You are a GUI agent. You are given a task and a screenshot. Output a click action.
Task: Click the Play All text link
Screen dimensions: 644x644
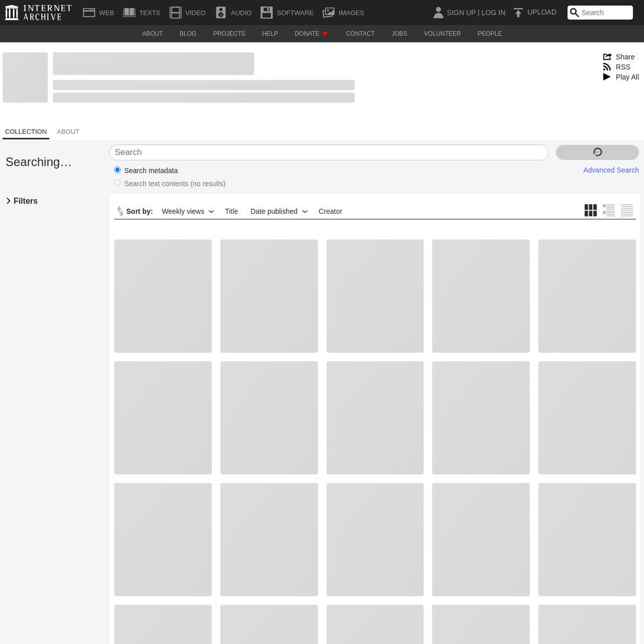click(x=627, y=77)
